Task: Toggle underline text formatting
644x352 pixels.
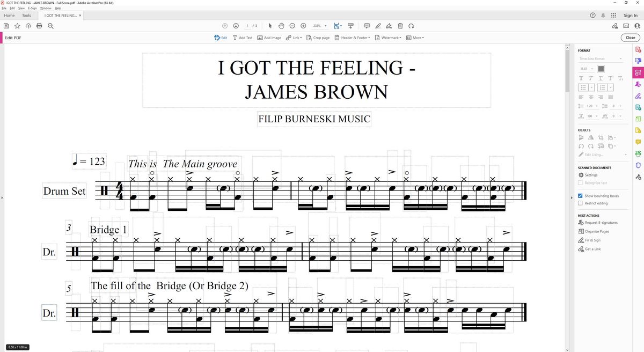Action: pos(601,78)
